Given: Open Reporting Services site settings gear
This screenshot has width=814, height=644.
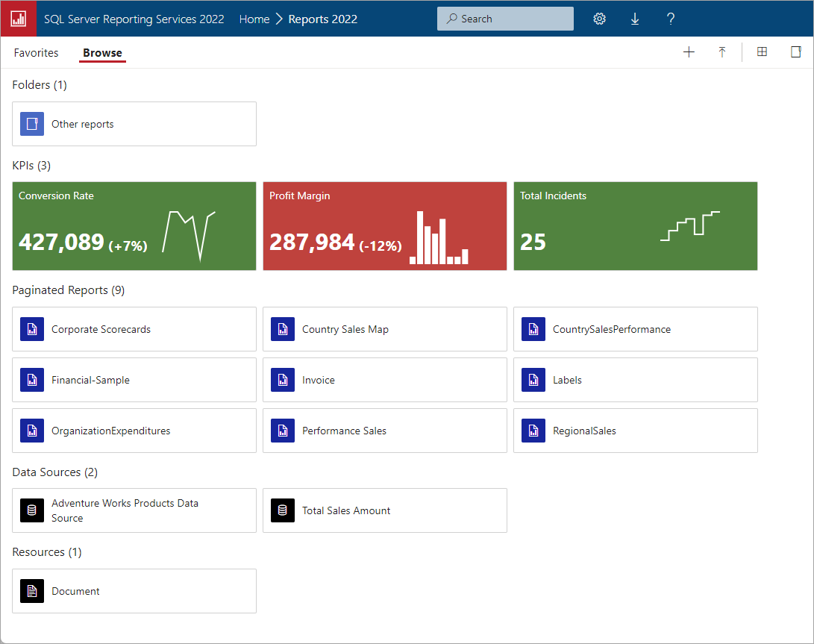Looking at the screenshot, I should click(x=599, y=19).
